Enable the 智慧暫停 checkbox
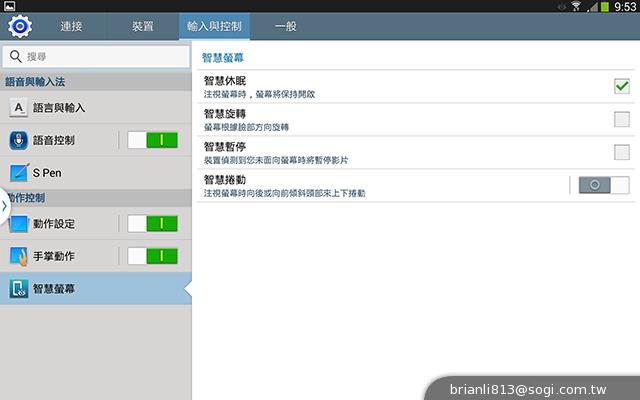The height and width of the screenshot is (400, 640). click(621, 153)
